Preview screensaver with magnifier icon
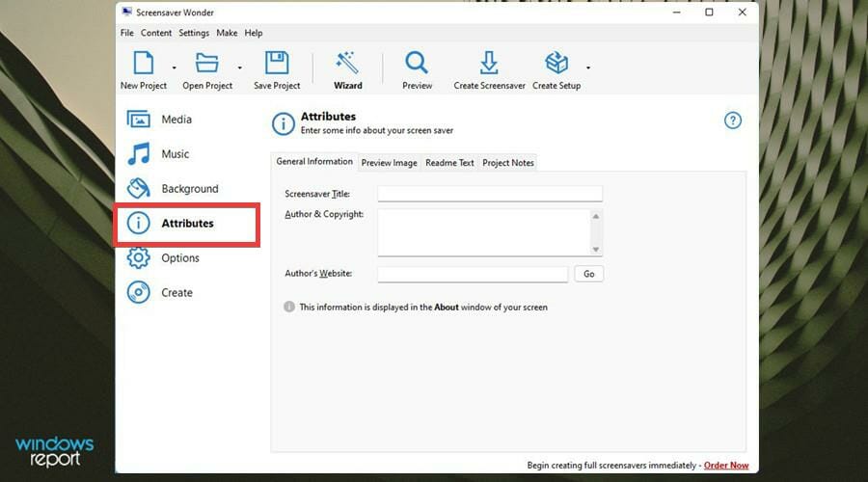Viewport: 868px width, 482px height. click(x=417, y=63)
